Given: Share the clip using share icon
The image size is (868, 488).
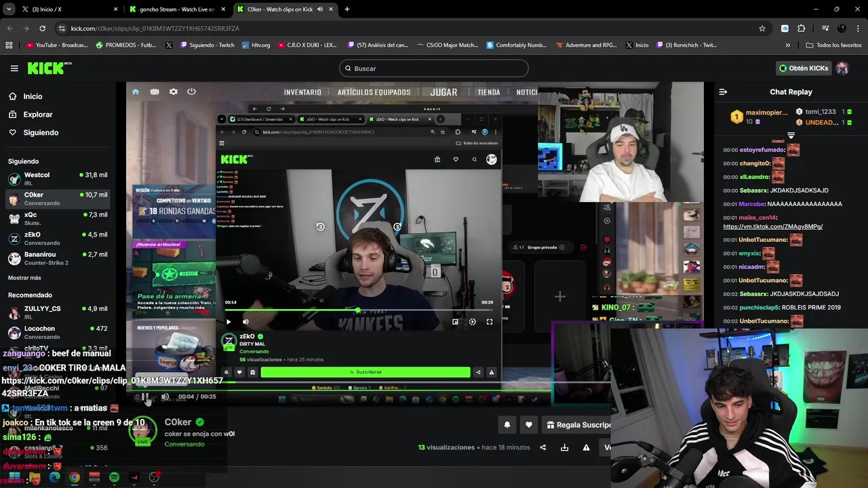Looking at the screenshot, I should coord(542,447).
